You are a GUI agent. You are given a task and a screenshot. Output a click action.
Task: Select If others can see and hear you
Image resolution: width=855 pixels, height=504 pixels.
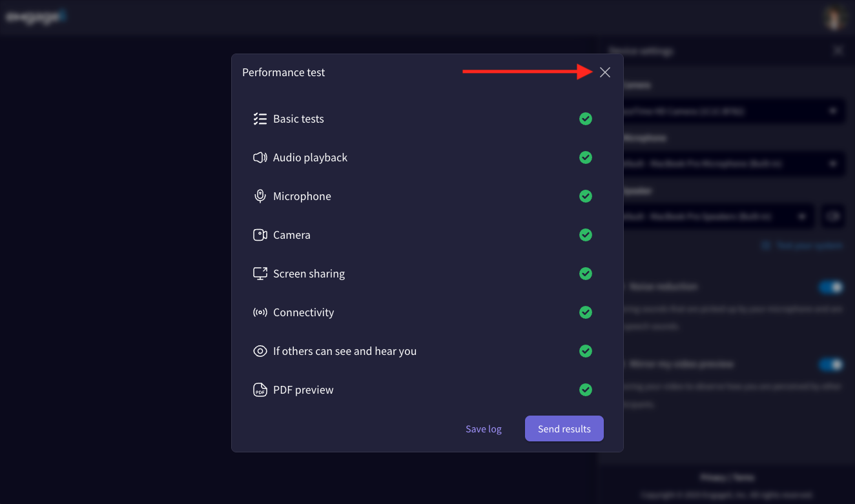point(345,351)
